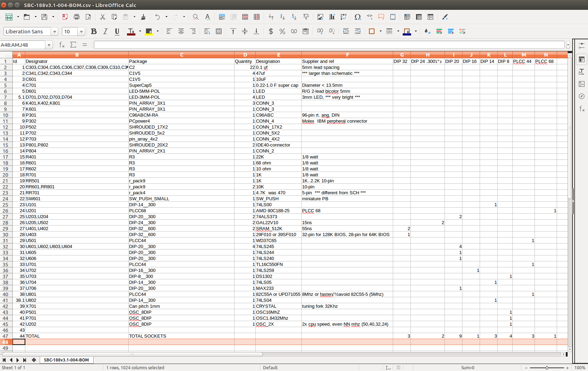The height and width of the screenshot is (371, 588).
Task: Expand the Liberation Sans font name dropdown
Action: coord(55,32)
